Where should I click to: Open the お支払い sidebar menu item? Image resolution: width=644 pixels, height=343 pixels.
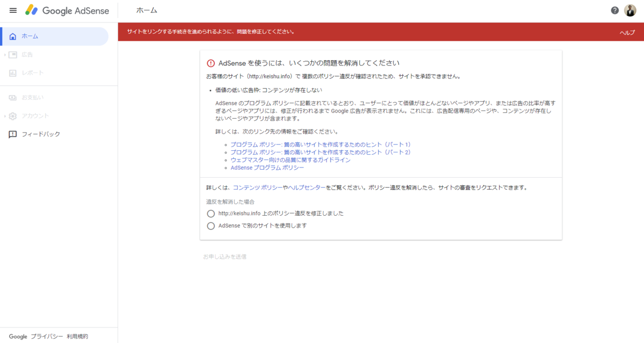[x=54, y=98]
